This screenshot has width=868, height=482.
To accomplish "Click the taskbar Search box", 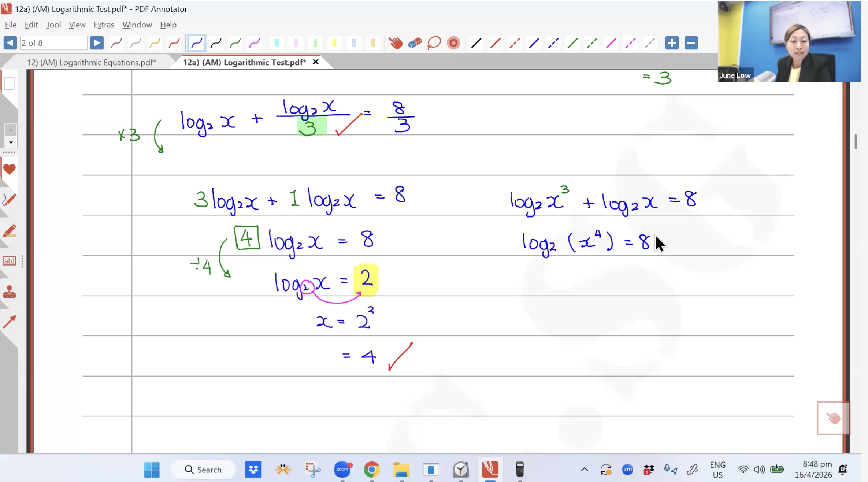I will [203, 470].
